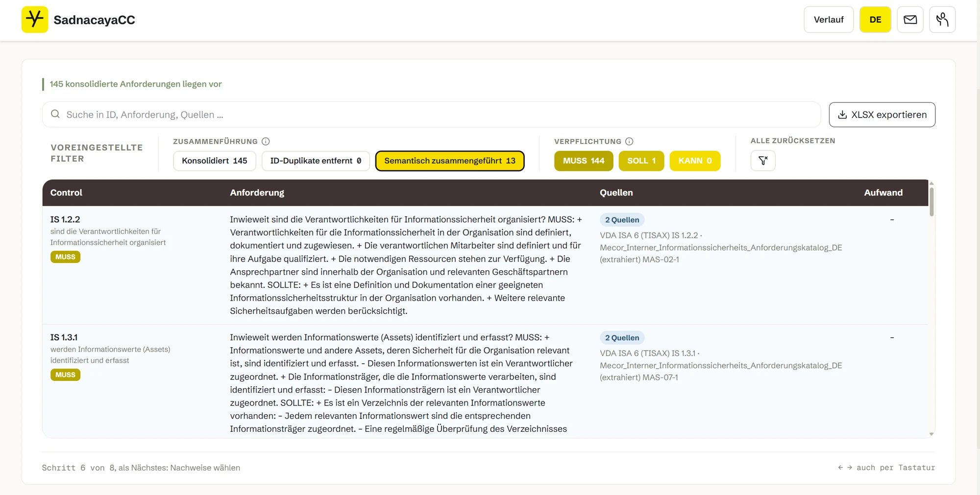Click the table scroll down arrow
The height and width of the screenshot is (495, 980).
(x=931, y=434)
